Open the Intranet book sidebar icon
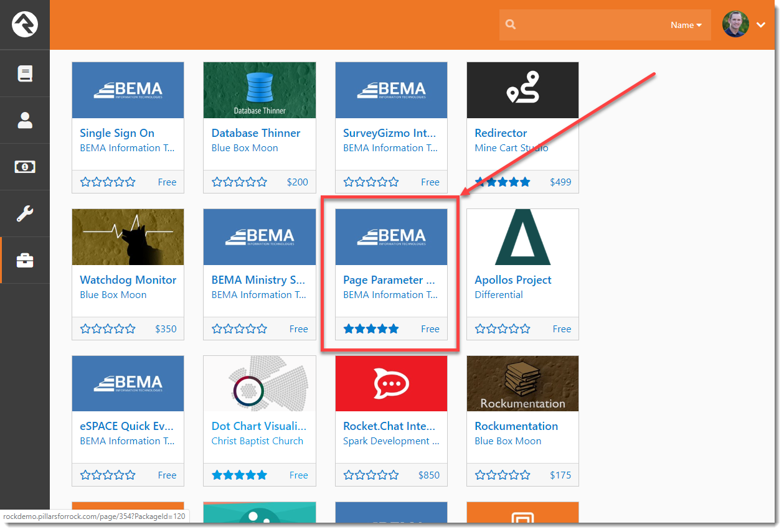 coord(25,73)
